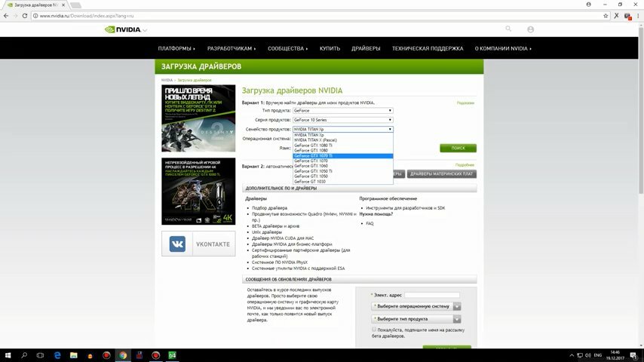Click the green ПОИСК button
Image resolution: width=644 pixels, height=362 pixels.
[458, 148]
